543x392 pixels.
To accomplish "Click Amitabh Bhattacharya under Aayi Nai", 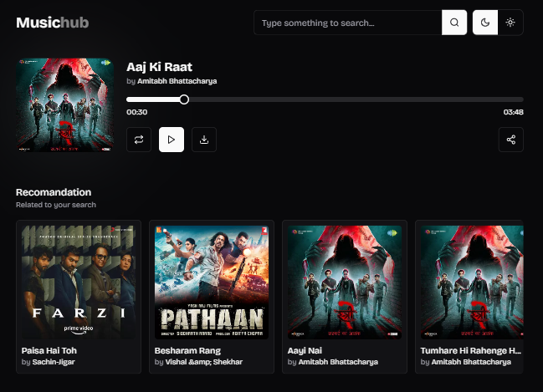I will pos(338,362).
